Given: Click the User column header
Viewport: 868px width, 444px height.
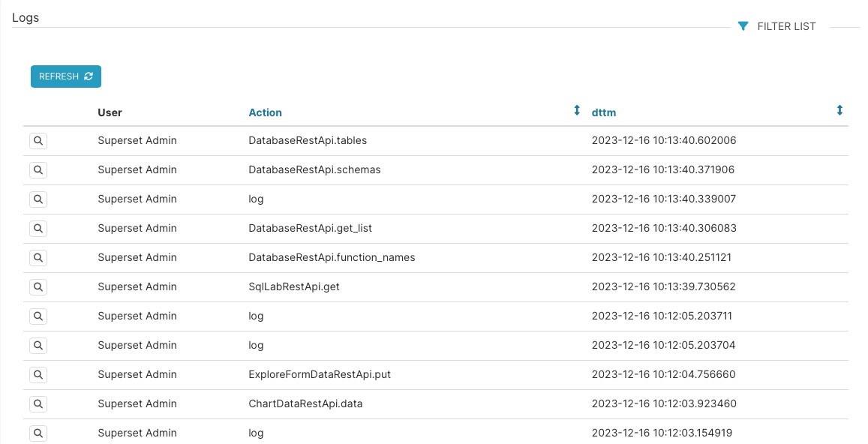Looking at the screenshot, I should [110, 112].
